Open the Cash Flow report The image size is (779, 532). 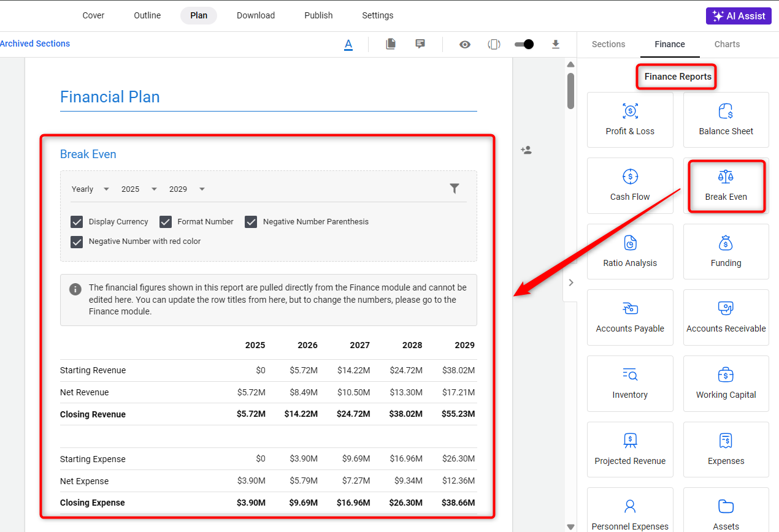(630, 185)
